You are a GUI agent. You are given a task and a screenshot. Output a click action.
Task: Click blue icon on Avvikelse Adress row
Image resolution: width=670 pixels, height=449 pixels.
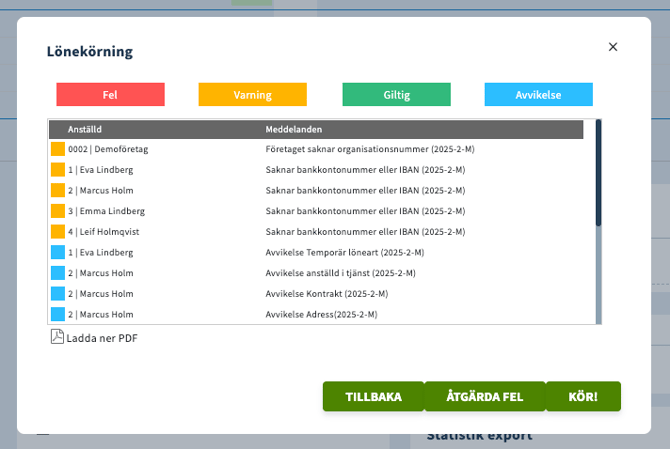[57, 314]
